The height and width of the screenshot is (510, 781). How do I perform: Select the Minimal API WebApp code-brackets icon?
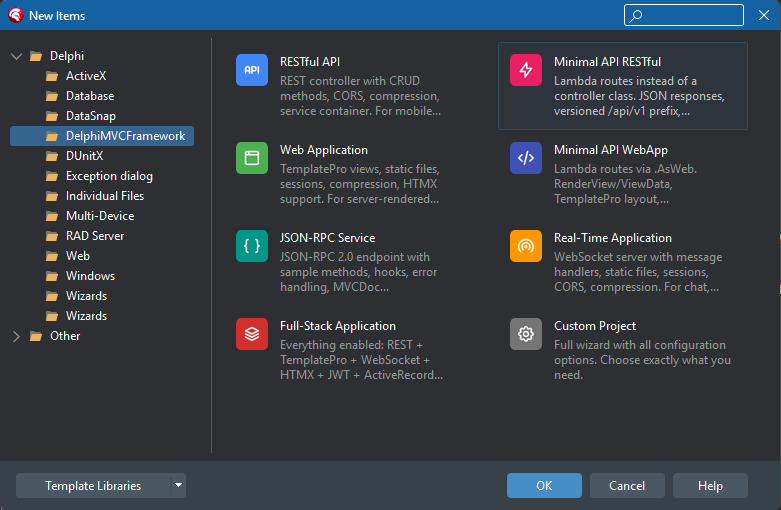(x=525, y=158)
